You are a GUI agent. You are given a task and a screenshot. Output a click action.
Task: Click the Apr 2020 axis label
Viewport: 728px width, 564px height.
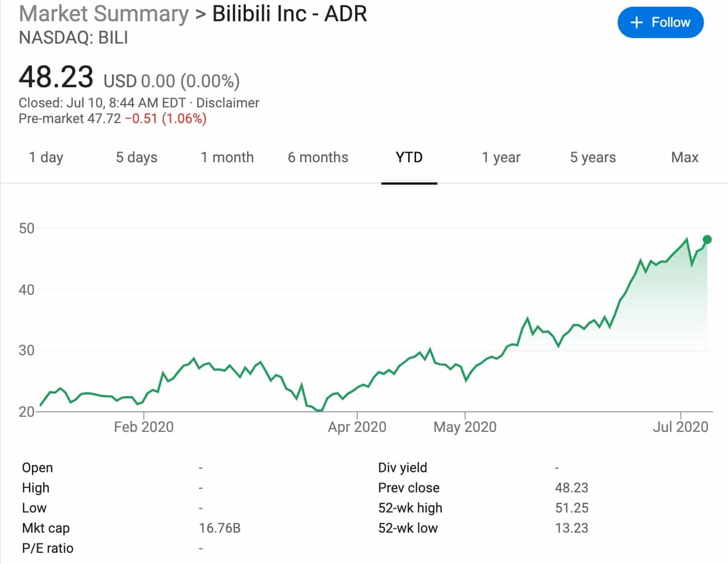pyautogui.click(x=357, y=427)
